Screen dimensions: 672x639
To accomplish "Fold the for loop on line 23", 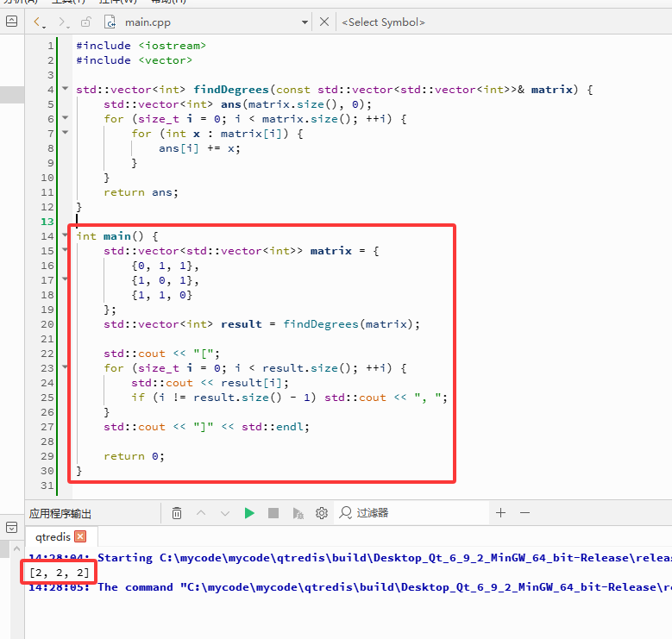I will [66, 367].
